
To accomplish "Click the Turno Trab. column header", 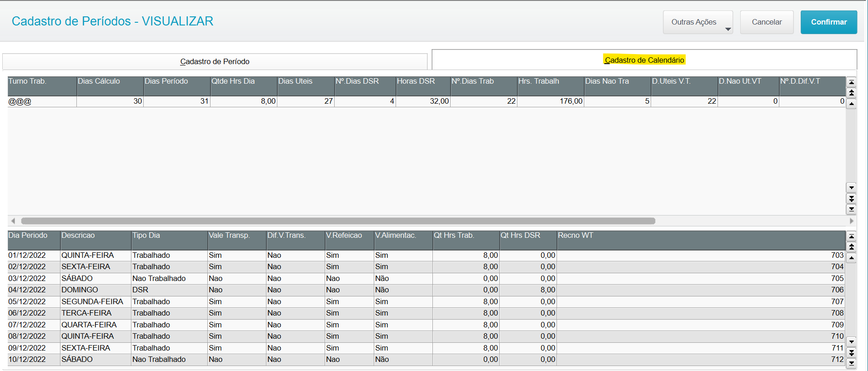I will point(42,86).
